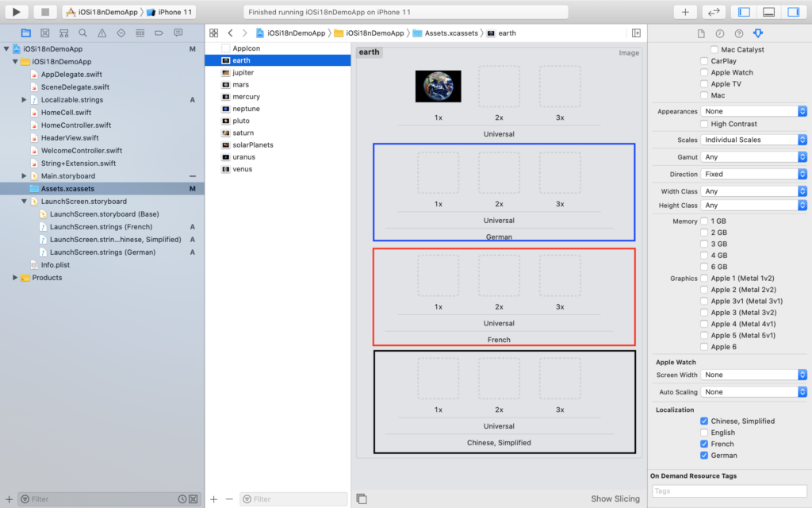Collapse LaunchScreen.storyboard group

click(x=24, y=201)
